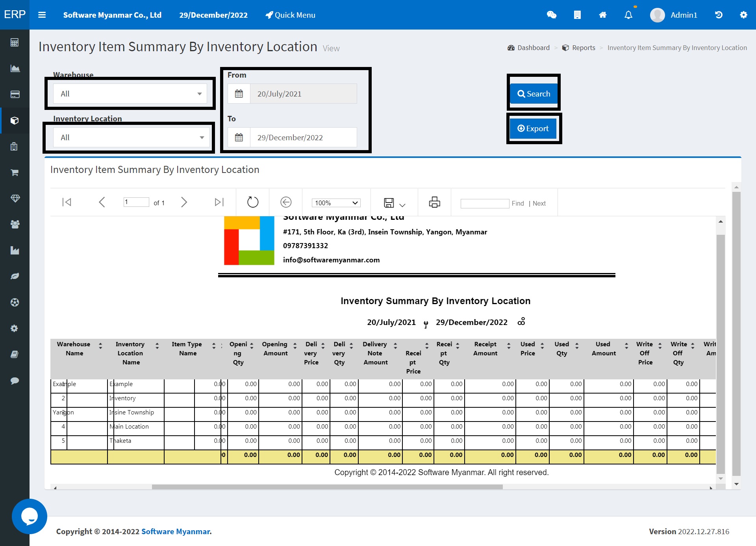
Task: Open the Quick Menu
Action: tap(290, 15)
